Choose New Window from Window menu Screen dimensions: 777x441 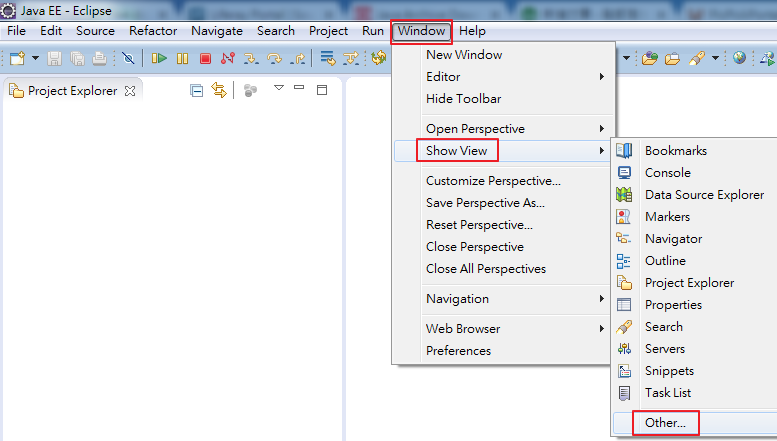[x=503, y=55]
